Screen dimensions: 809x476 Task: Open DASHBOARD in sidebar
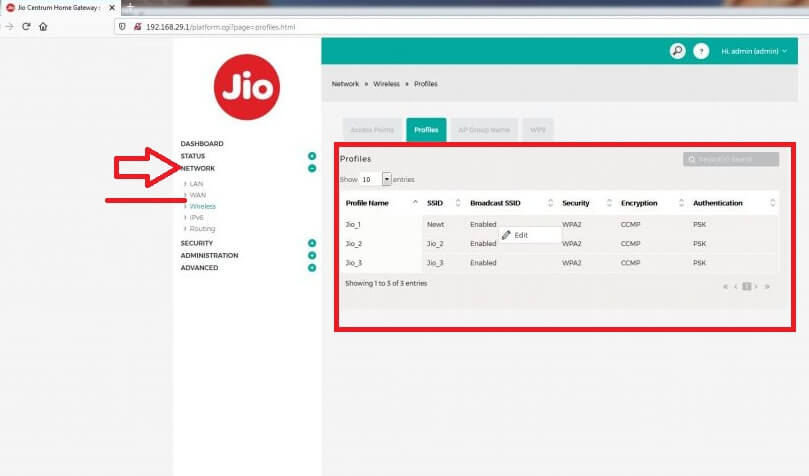pyautogui.click(x=202, y=143)
